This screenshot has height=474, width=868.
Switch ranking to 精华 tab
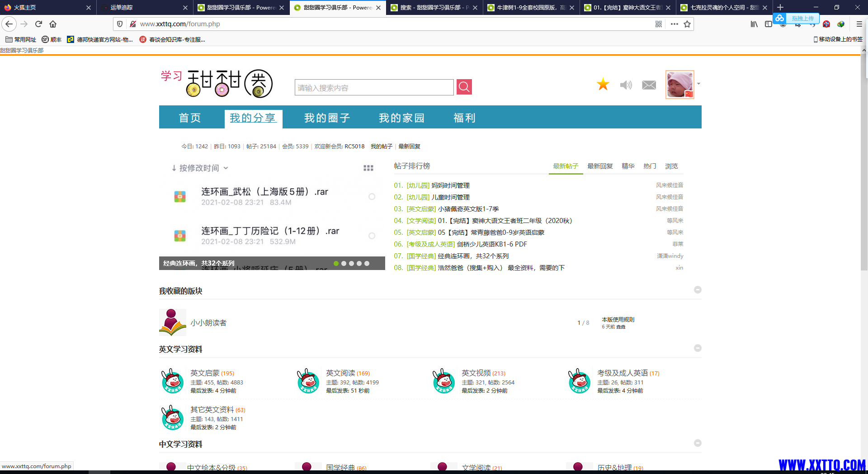point(628,166)
